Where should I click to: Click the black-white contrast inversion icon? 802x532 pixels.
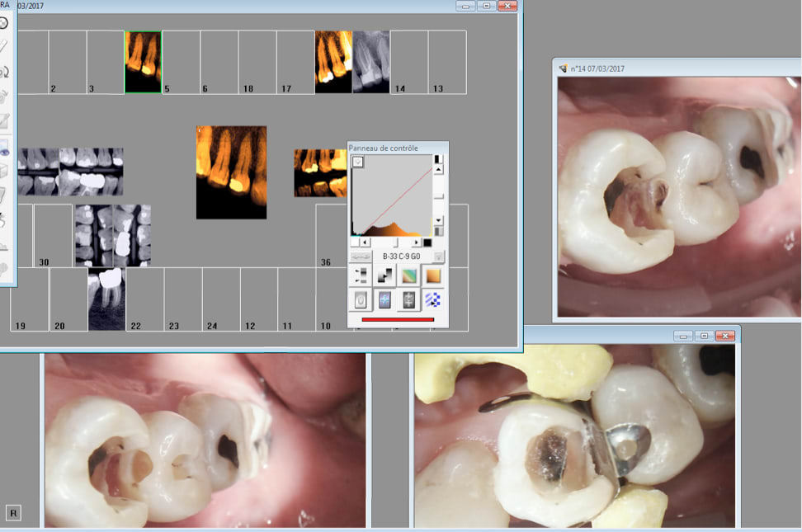point(385,276)
